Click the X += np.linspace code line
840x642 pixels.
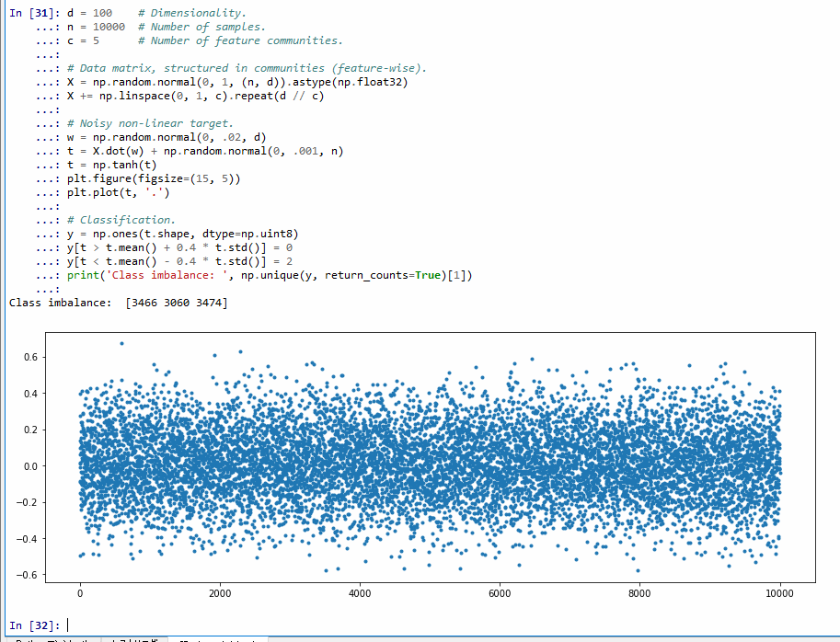[195, 96]
